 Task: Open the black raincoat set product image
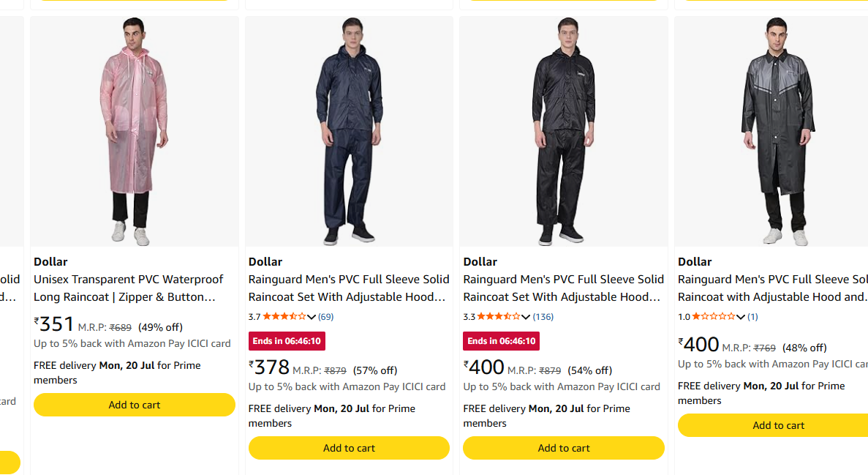click(x=564, y=131)
